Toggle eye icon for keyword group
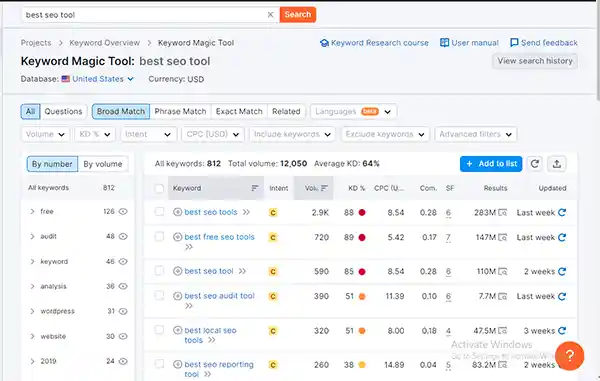Image resolution: width=600 pixels, height=381 pixels. click(123, 261)
